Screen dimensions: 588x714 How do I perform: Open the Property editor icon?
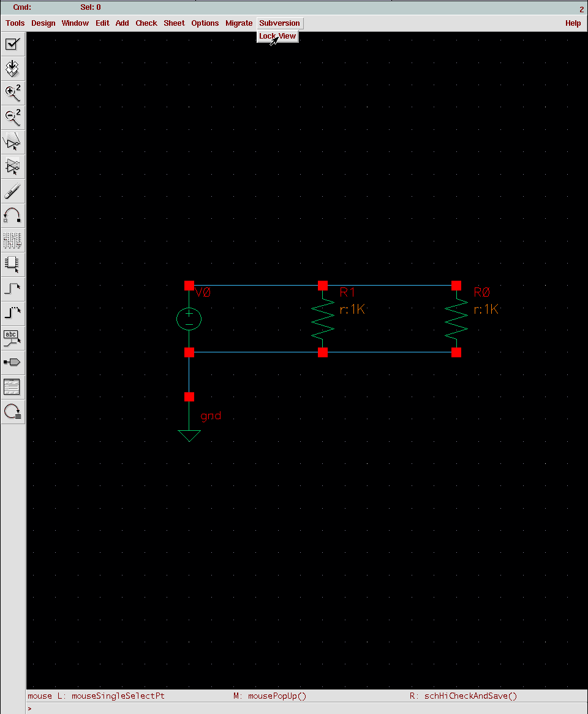click(x=12, y=240)
